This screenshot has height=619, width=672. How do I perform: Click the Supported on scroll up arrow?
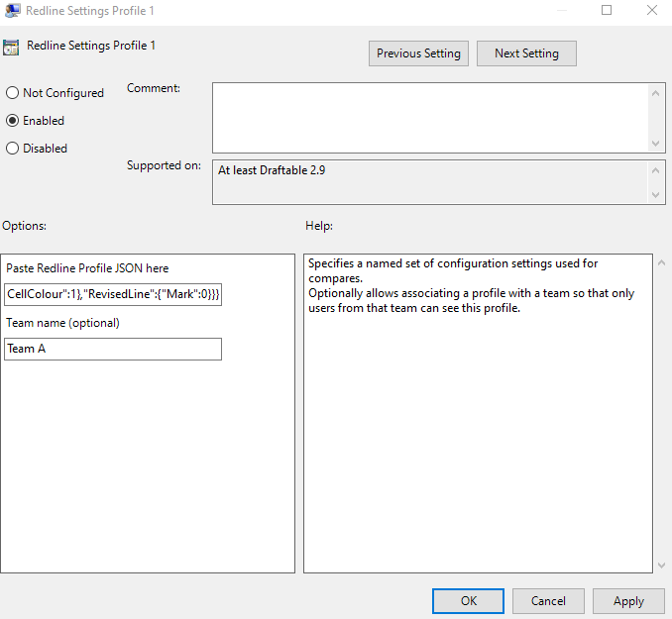(x=655, y=170)
